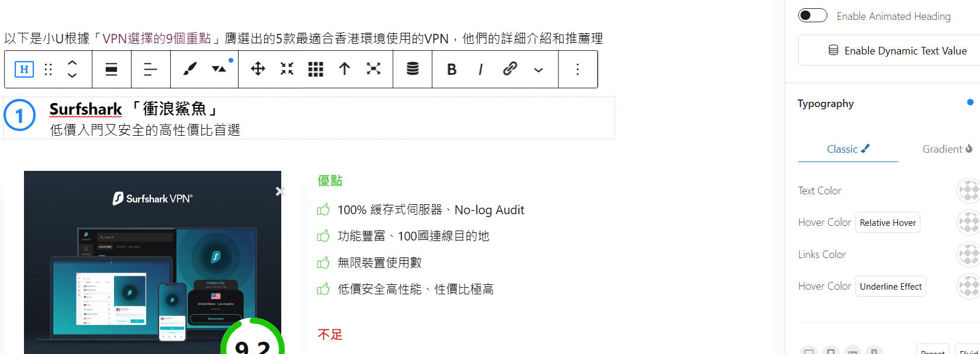
Task: Click the Surfshark VPN product image
Action: [153, 262]
